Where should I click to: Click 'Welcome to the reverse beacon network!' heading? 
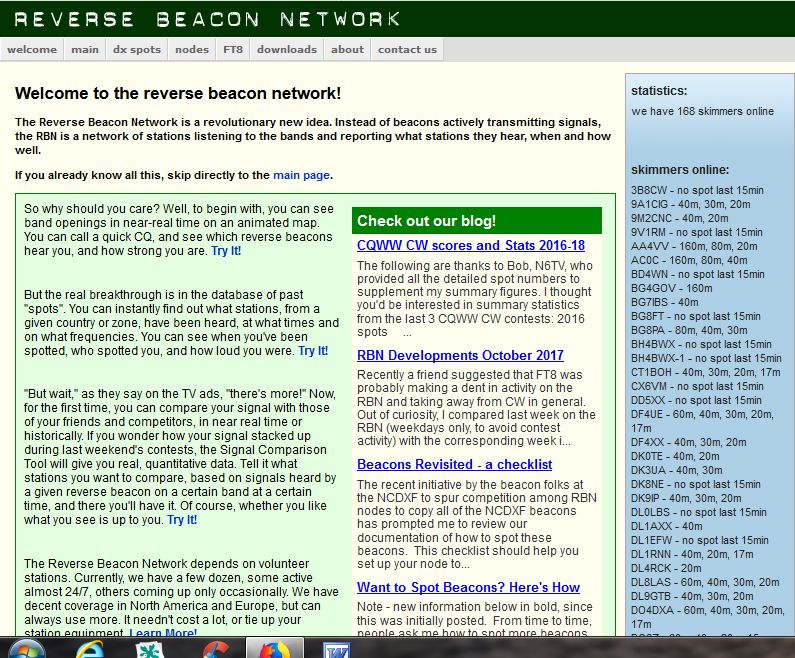tap(177, 93)
